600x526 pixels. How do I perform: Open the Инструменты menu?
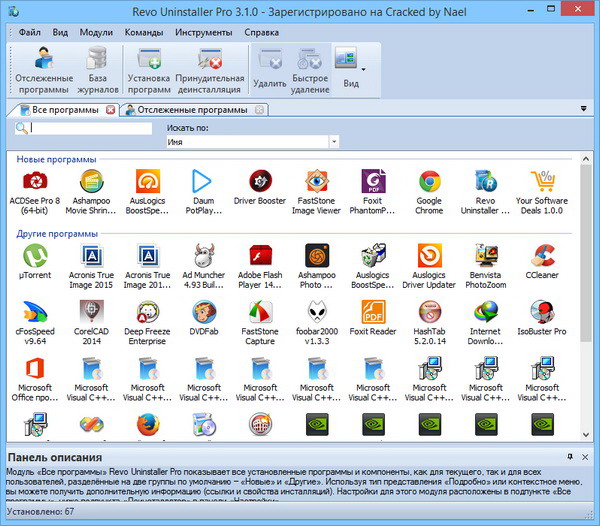tap(203, 32)
